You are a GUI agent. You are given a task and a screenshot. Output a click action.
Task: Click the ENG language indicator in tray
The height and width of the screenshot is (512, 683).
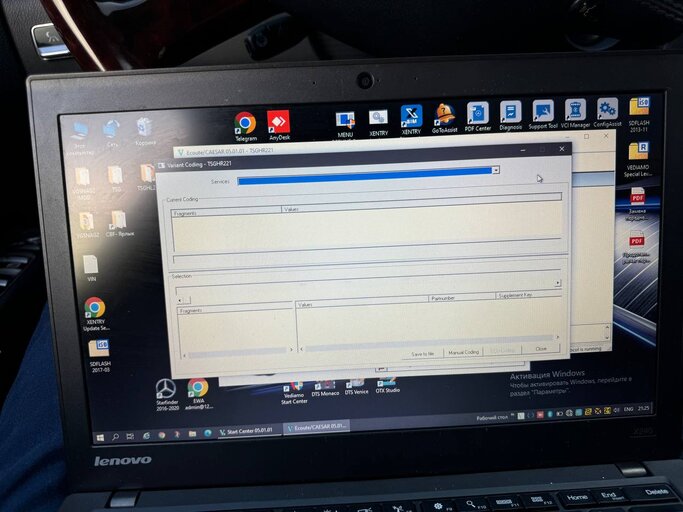tap(628, 409)
